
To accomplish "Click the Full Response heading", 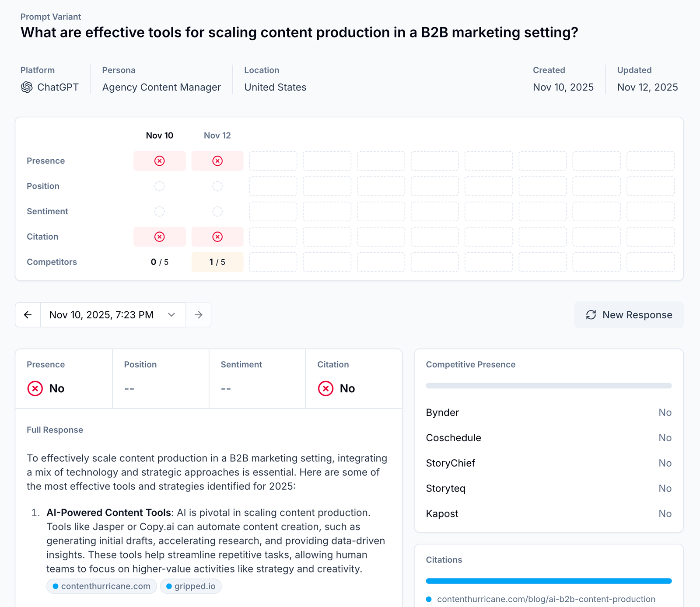I will point(55,430).
